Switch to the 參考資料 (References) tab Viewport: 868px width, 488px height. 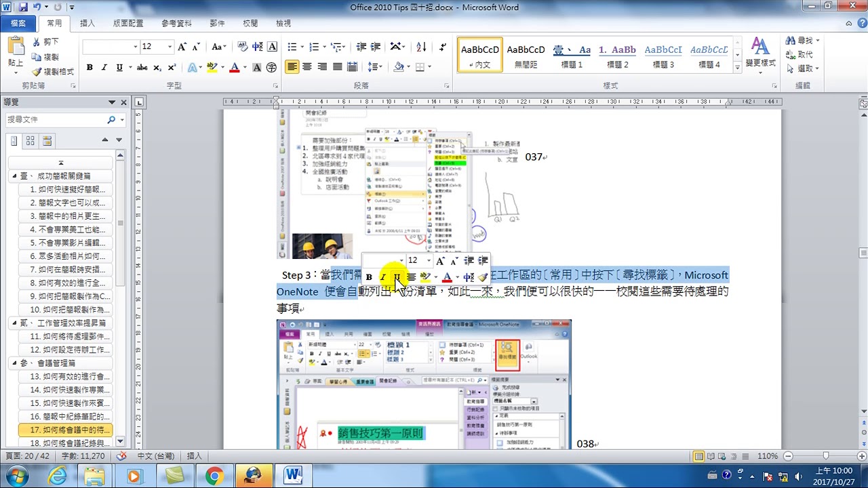[176, 23]
